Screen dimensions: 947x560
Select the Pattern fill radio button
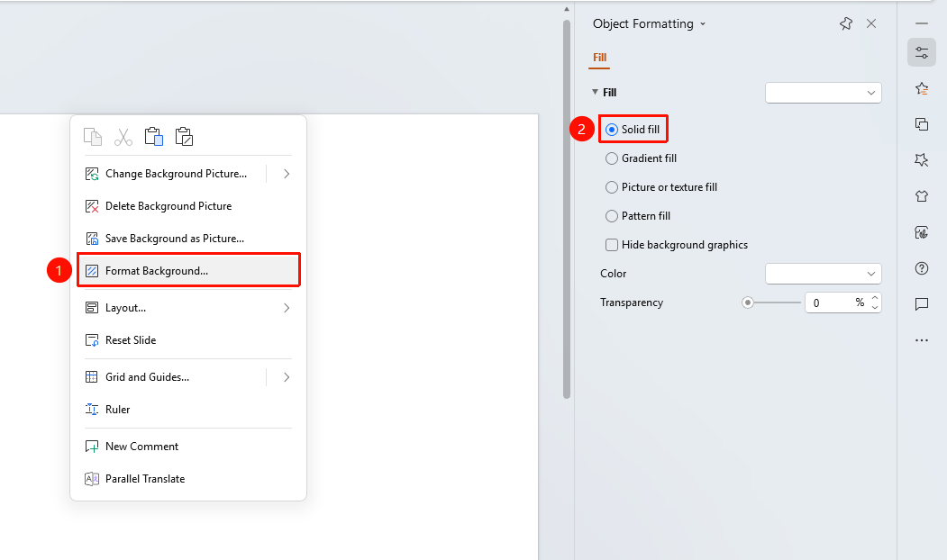[x=612, y=216]
